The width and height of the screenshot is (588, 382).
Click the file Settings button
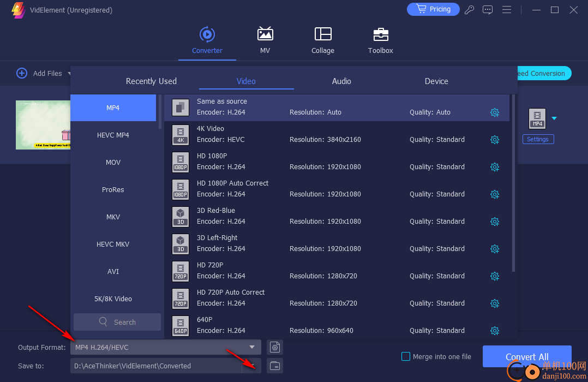click(538, 139)
